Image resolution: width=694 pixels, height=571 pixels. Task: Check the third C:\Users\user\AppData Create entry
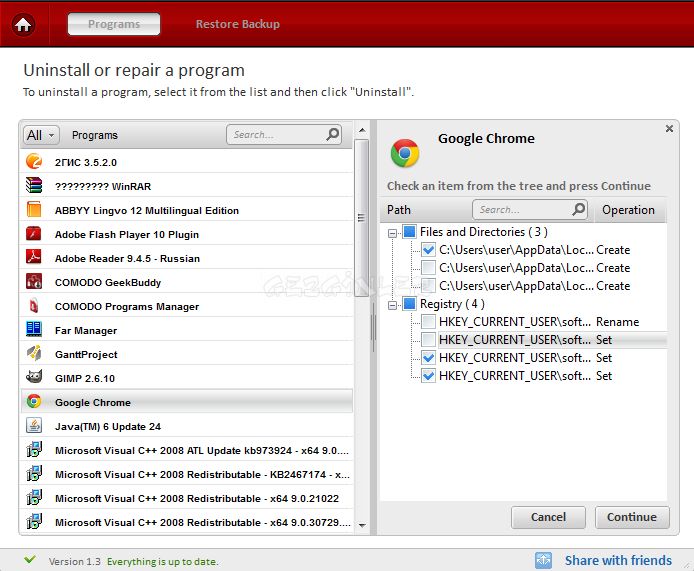(x=428, y=286)
